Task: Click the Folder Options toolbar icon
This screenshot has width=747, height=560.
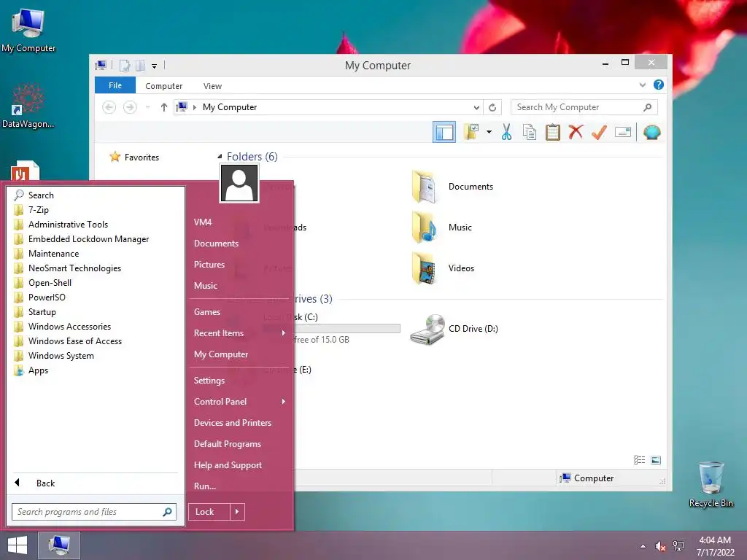Action: (472, 132)
